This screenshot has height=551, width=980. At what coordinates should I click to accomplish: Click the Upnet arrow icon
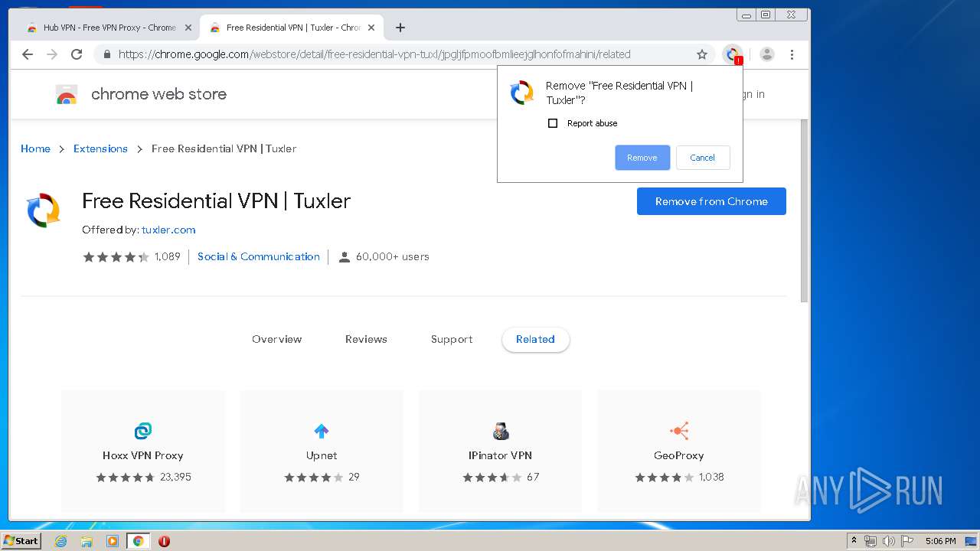point(322,431)
